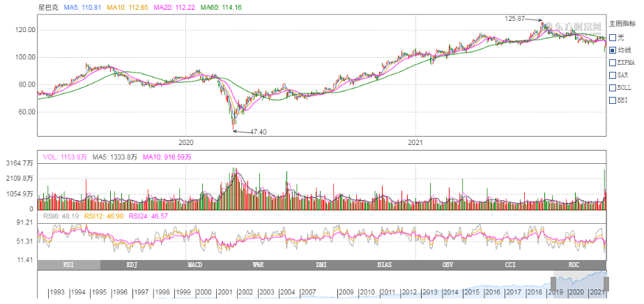Click year 2018 on the timeline navigator
Viewport: 644px width, 304px height.
click(x=535, y=293)
